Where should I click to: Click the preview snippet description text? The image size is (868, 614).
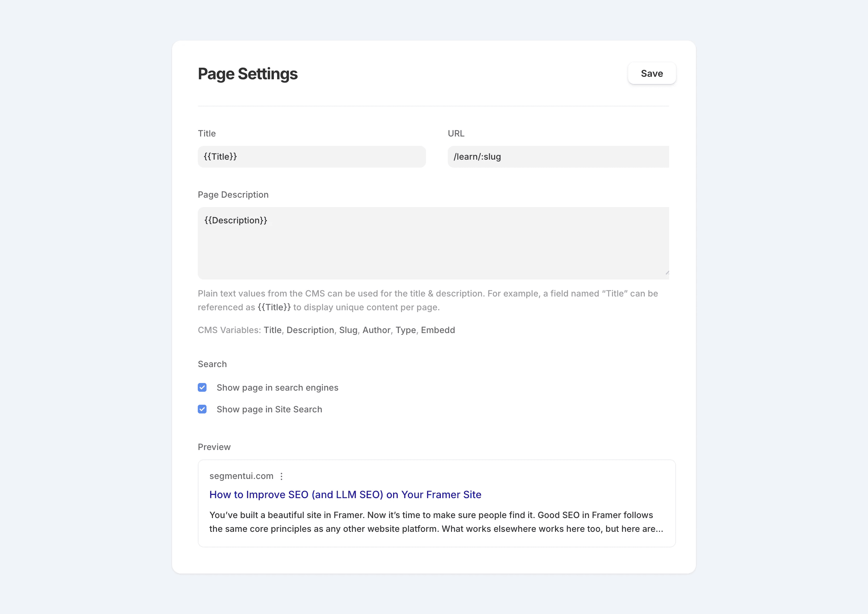436,522
